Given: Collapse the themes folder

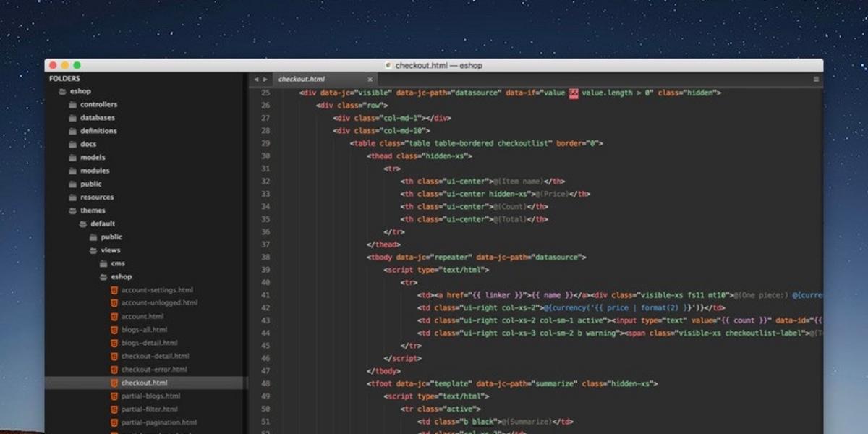Looking at the screenshot, I should pyautogui.click(x=72, y=210).
